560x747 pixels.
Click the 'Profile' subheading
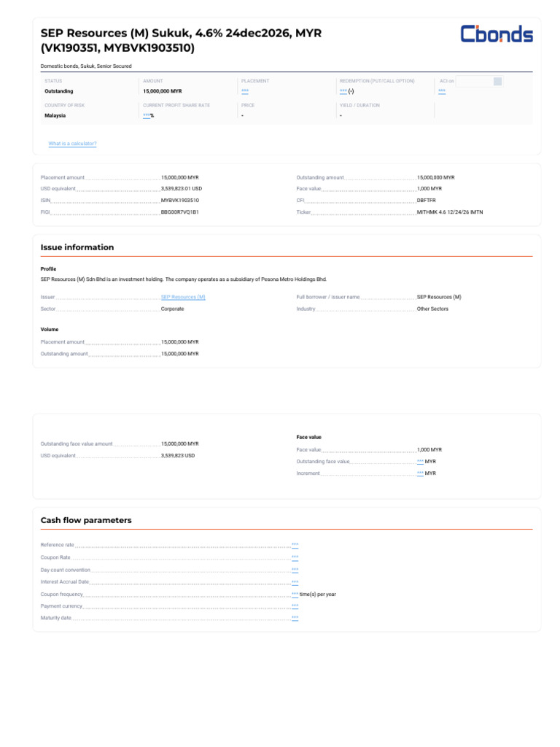[x=48, y=268]
